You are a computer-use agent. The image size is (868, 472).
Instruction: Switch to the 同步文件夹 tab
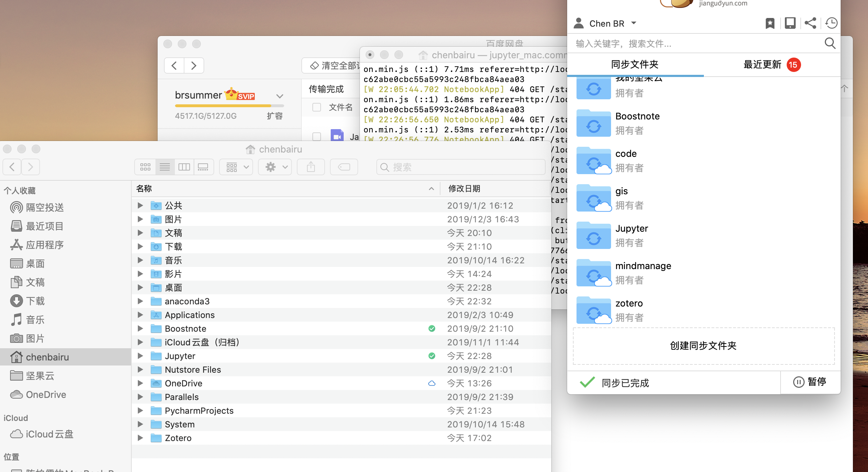coord(635,64)
